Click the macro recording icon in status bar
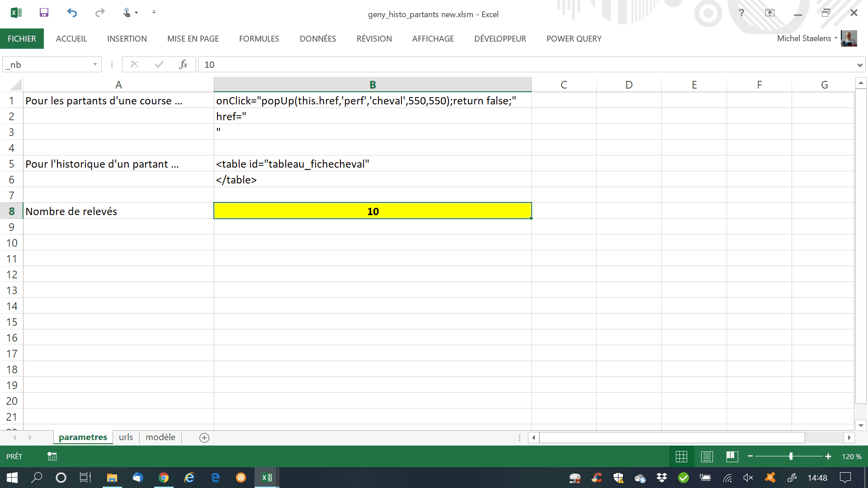The height and width of the screenshot is (488, 868). pos(52,456)
